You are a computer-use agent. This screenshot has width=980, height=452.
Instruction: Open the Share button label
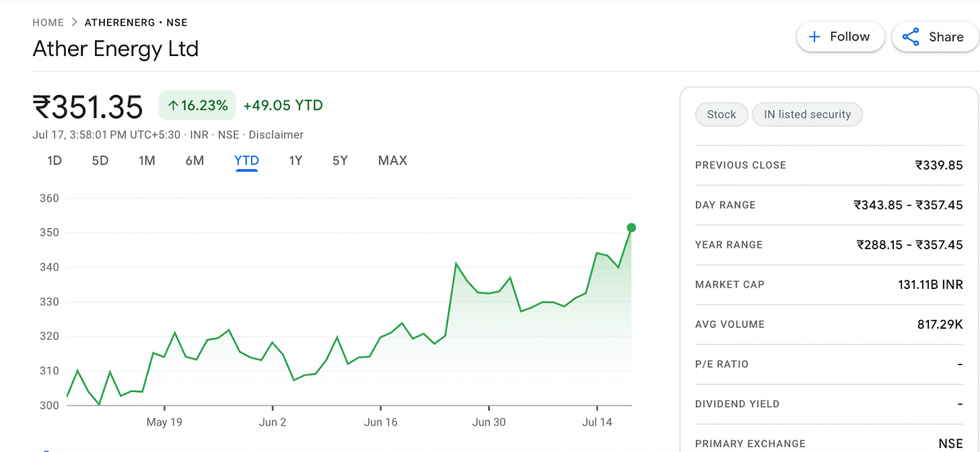[x=946, y=37]
